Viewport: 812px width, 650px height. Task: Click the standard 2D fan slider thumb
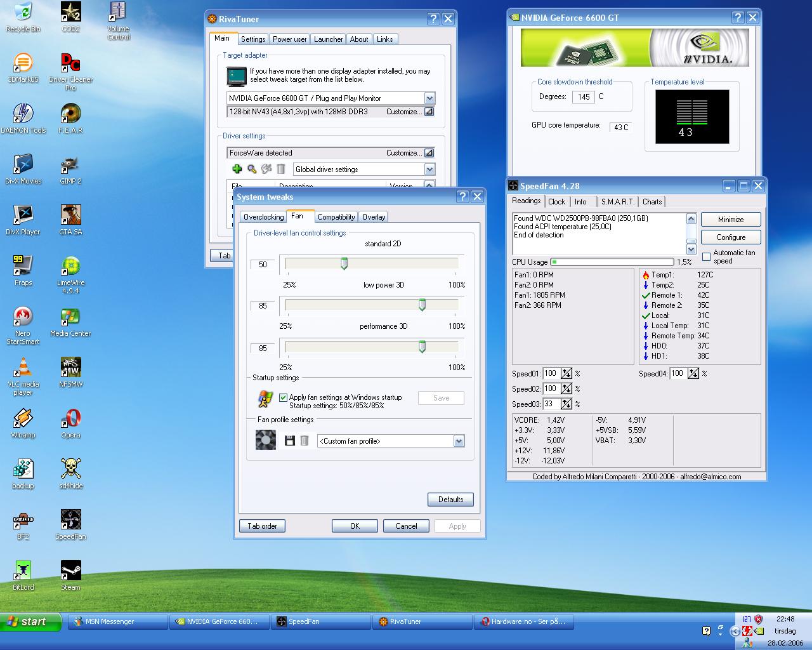click(x=344, y=263)
